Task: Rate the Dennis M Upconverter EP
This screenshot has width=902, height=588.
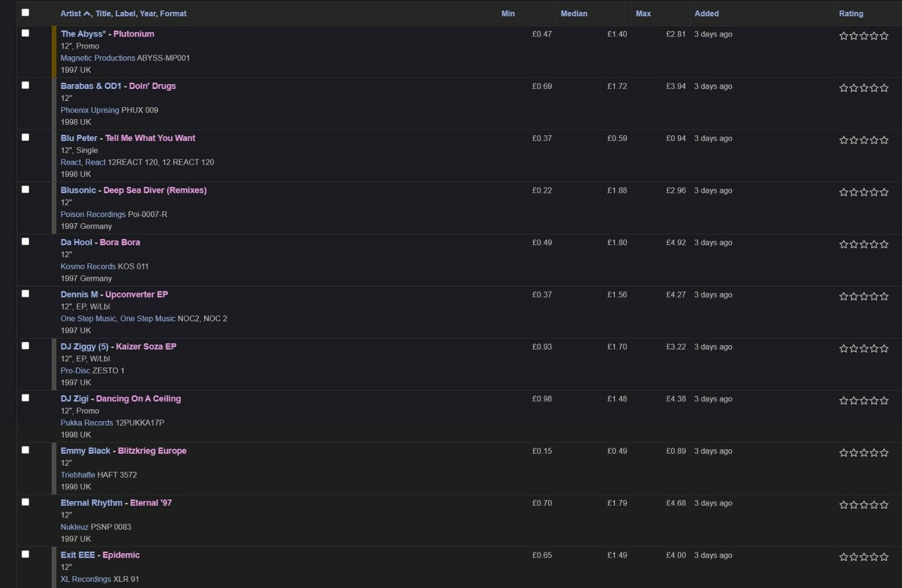Action: 864,296
